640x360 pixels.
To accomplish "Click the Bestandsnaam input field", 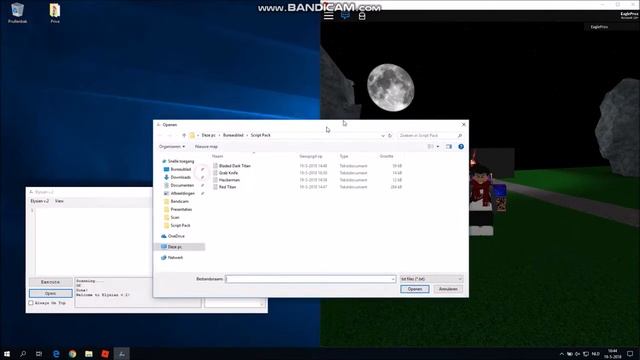I will (311, 279).
